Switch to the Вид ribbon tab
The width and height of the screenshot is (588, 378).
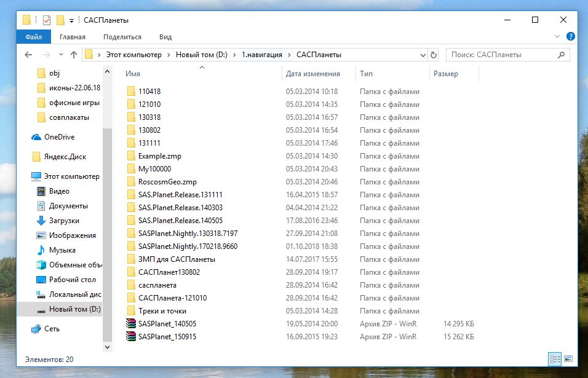point(165,37)
